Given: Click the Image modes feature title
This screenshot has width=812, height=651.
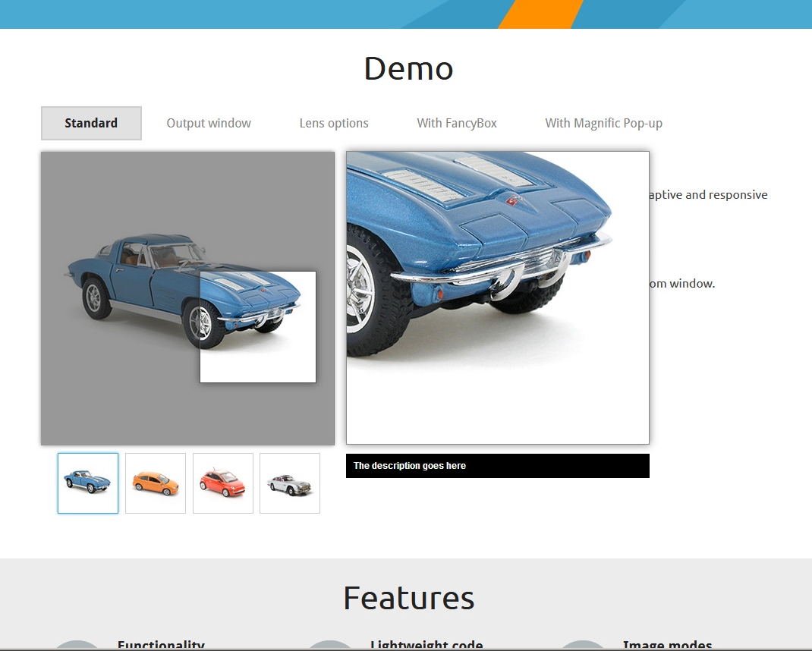Looking at the screenshot, I should (667, 645).
